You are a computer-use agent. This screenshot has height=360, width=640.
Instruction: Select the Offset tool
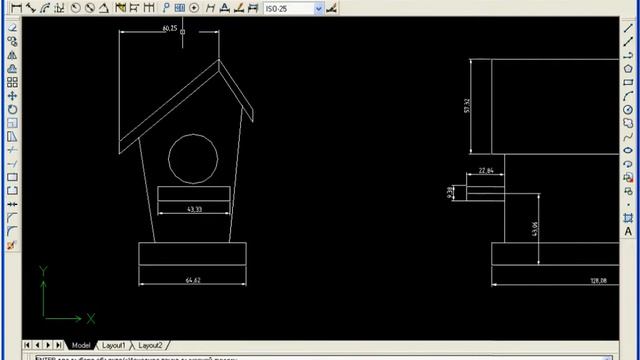click(12, 69)
